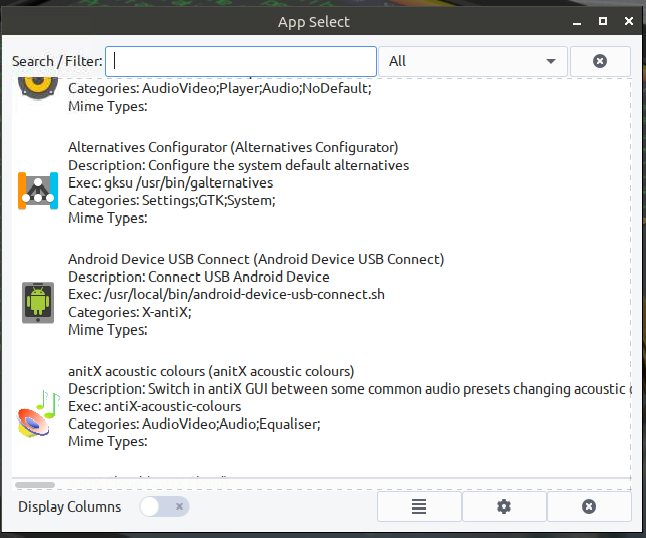Open the hamburger list menu button
This screenshot has height=538, width=646.
419,506
